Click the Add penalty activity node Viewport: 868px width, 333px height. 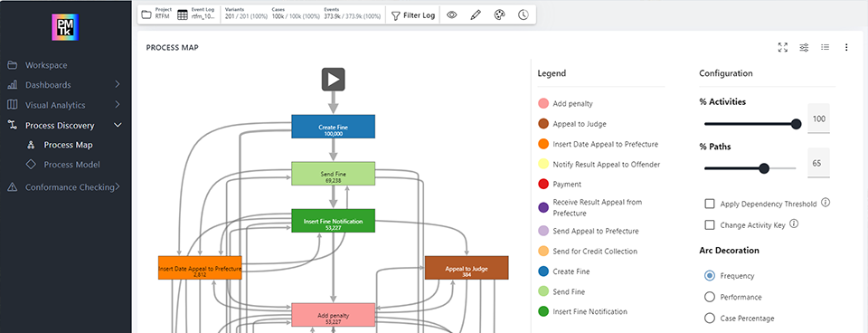tap(334, 315)
